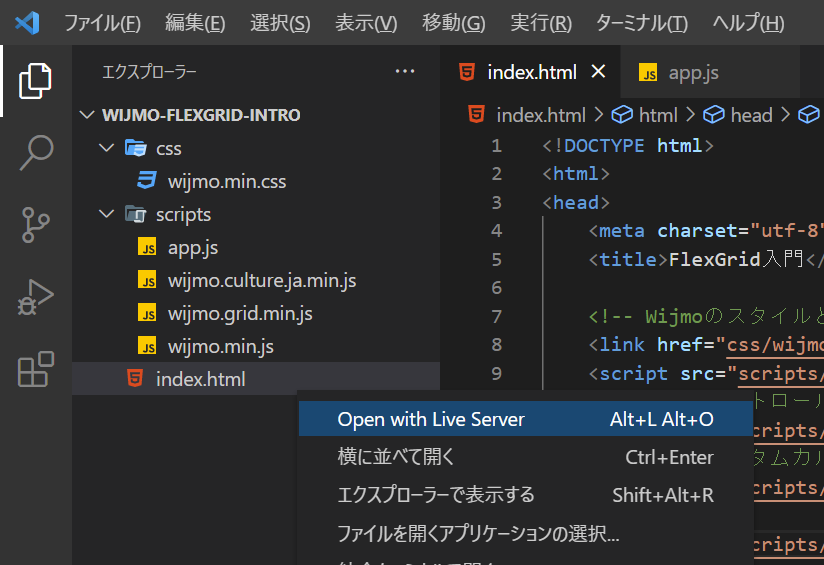Open the 編集(E) menu
The image size is (824, 565).
[x=195, y=23]
